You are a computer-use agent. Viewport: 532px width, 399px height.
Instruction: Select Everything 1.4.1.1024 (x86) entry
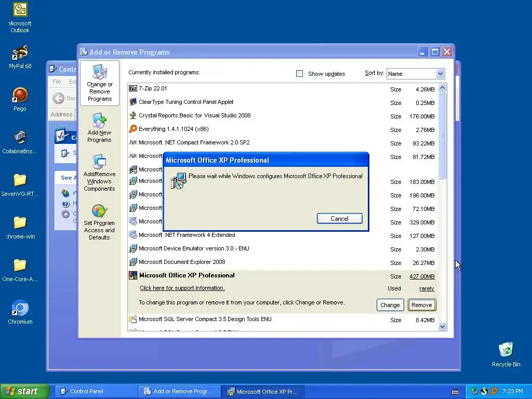pyautogui.click(x=283, y=129)
